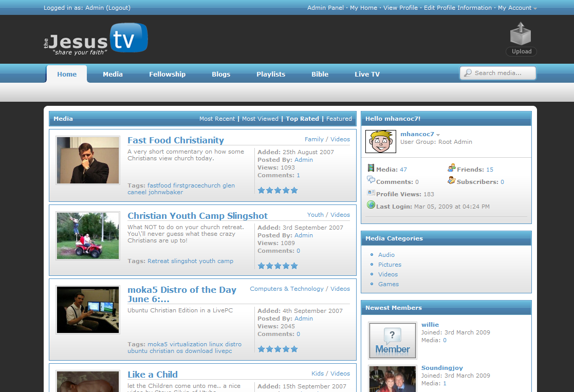Click the Friends people icon

(451, 168)
